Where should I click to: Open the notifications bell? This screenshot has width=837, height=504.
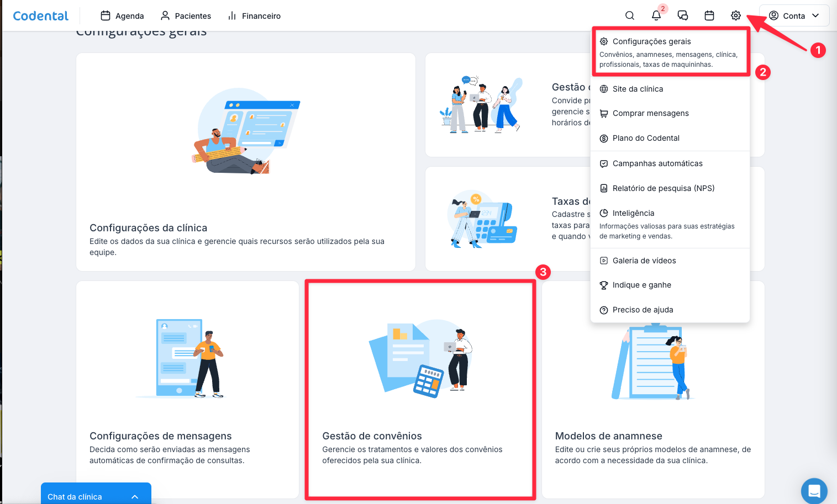656,15
